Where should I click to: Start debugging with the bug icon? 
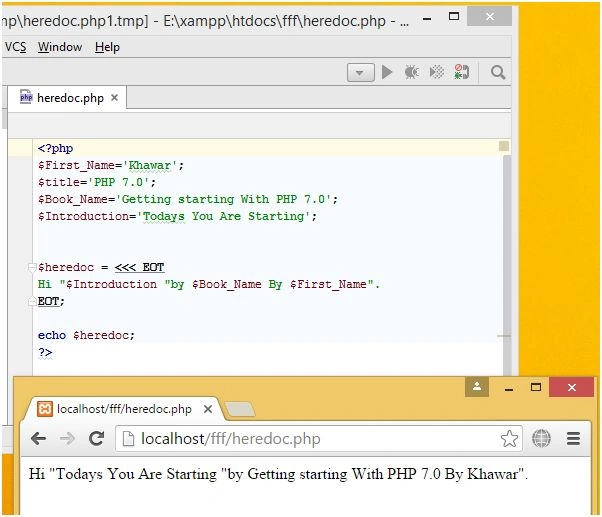tap(412, 72)
